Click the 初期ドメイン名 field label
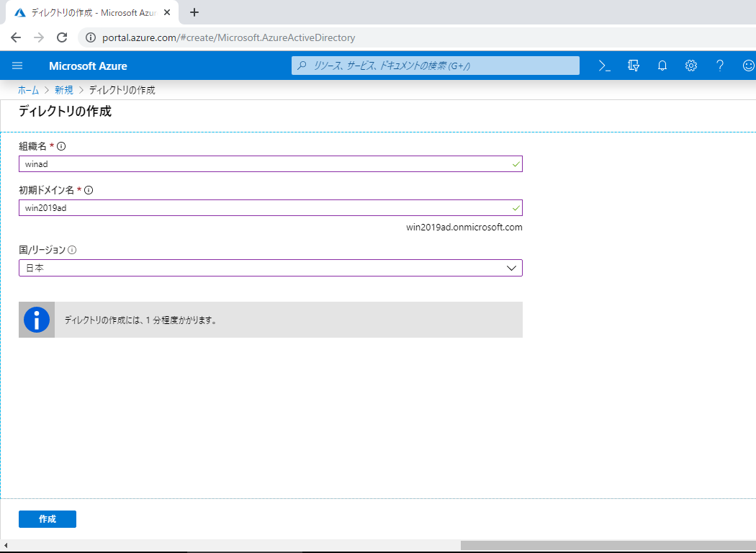Viewport: 756px width, 553px height. pyautogui.click(x=46, y=190)
